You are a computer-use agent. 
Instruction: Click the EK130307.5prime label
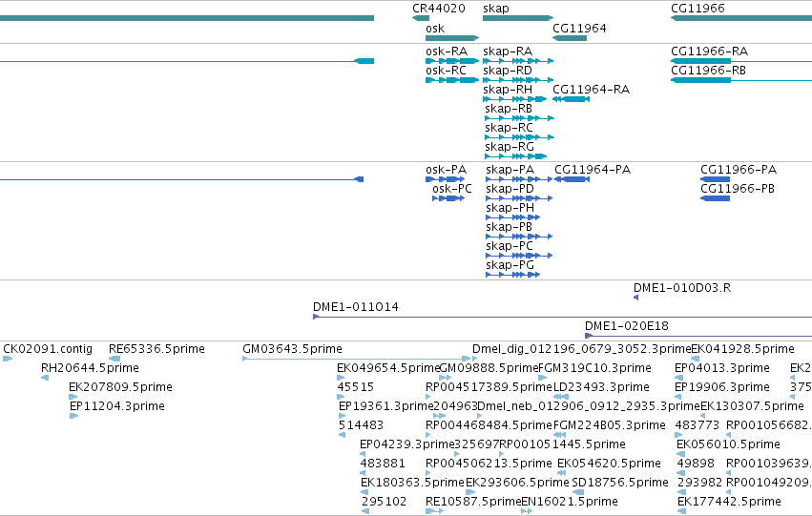[x=752, y=406]
